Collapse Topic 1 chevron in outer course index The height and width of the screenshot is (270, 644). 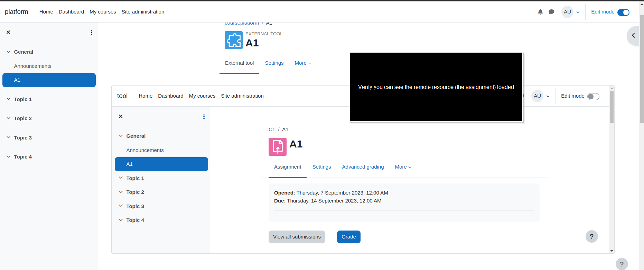click(9, 99)
